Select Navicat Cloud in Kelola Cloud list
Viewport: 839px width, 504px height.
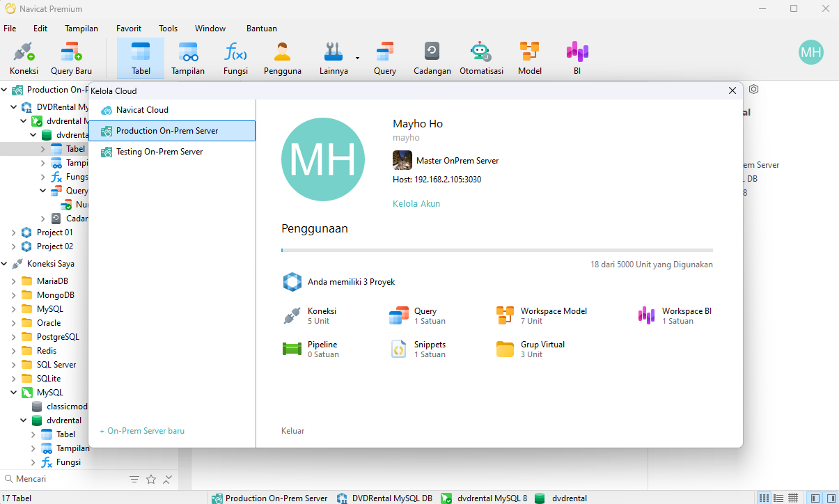(172, 110)
